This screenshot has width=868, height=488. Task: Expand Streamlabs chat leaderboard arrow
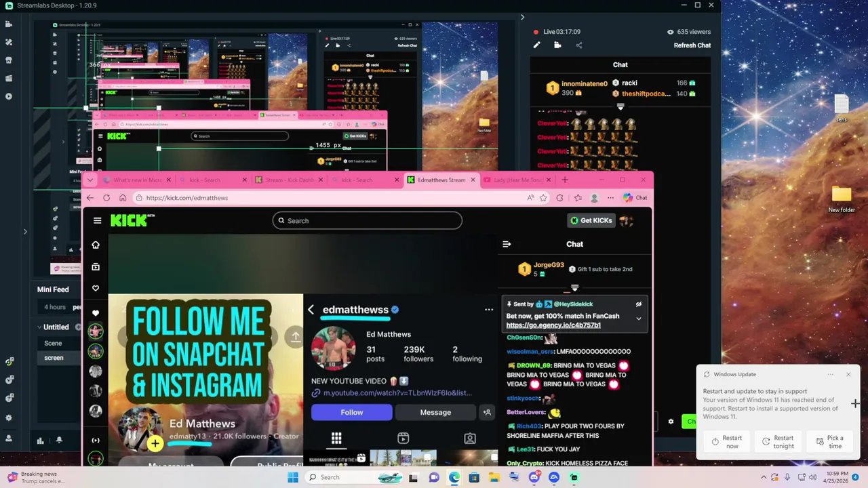click(x=620, y=107)
